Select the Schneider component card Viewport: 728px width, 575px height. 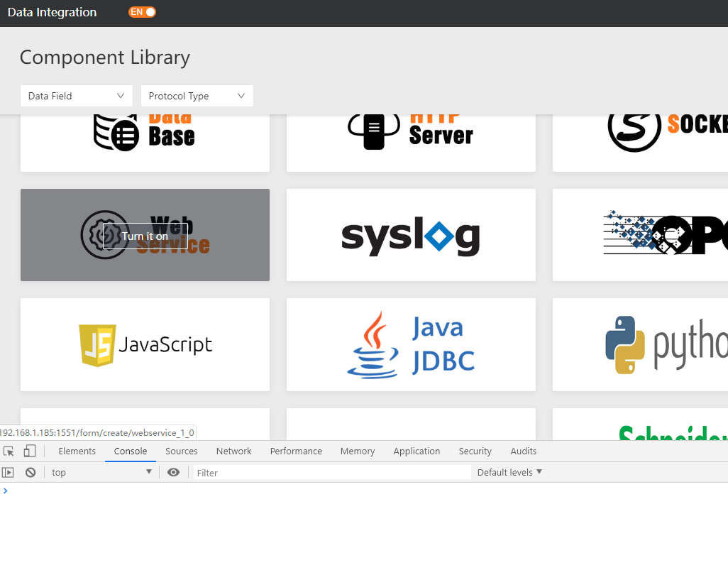(x=640, y=424)
